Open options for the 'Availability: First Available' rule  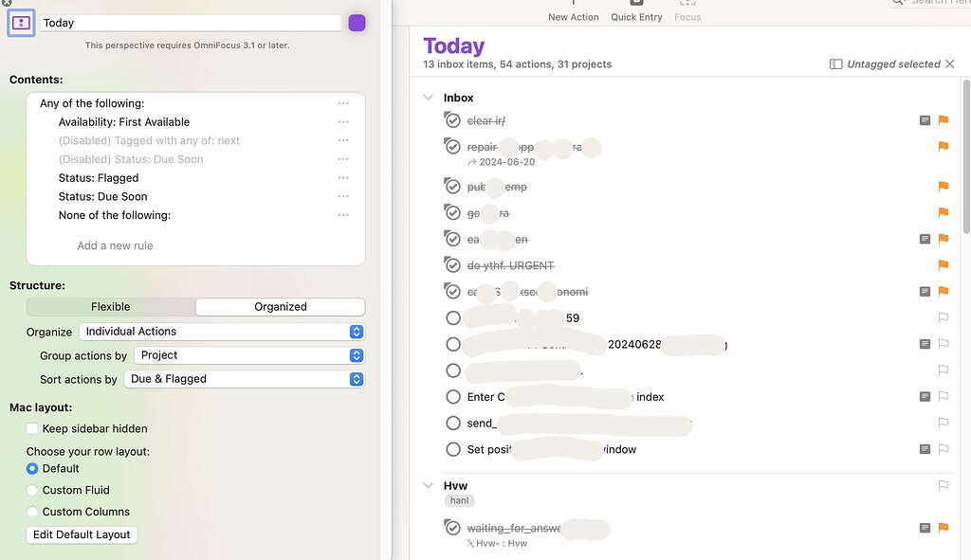point(343,121)
